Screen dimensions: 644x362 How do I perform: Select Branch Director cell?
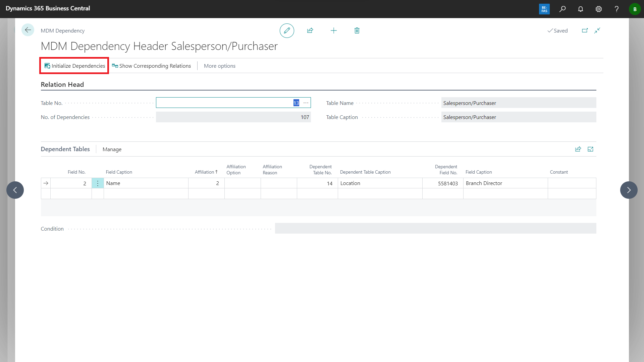coord(505,183)
